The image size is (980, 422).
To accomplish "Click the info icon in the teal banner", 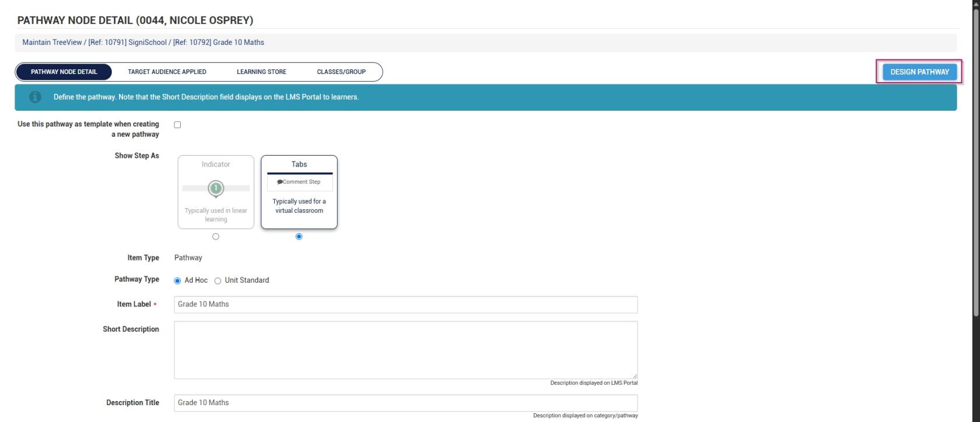I will pyautogui.click(x=35, y=97).
